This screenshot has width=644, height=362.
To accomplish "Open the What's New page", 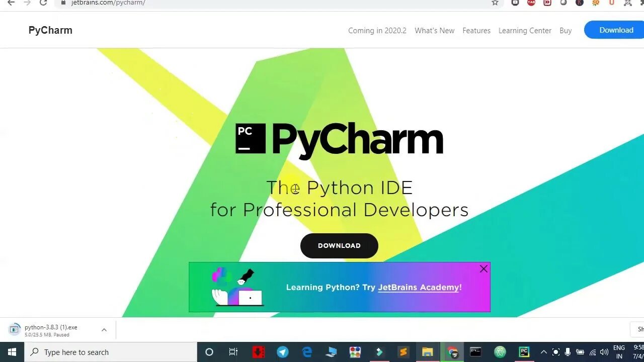I will coord(434,31).
